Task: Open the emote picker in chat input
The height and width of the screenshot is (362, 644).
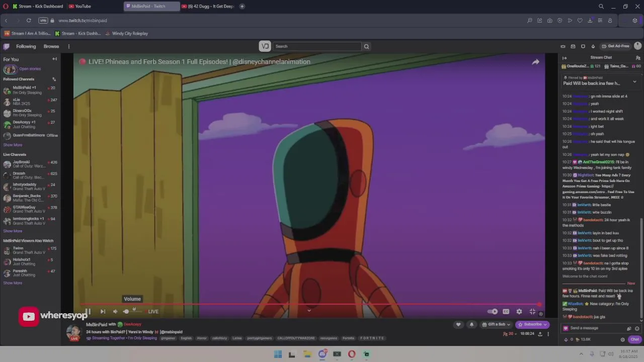Action: coord(637,328)
